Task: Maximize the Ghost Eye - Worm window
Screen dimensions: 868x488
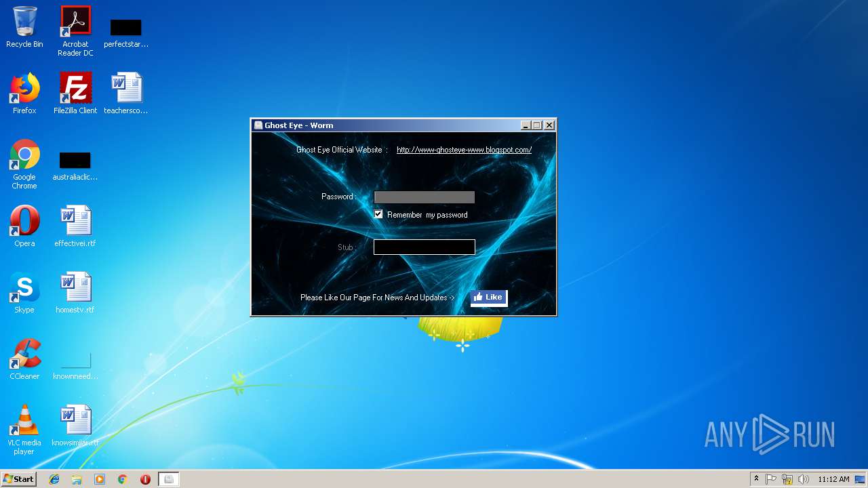Action: coord(537,125)
